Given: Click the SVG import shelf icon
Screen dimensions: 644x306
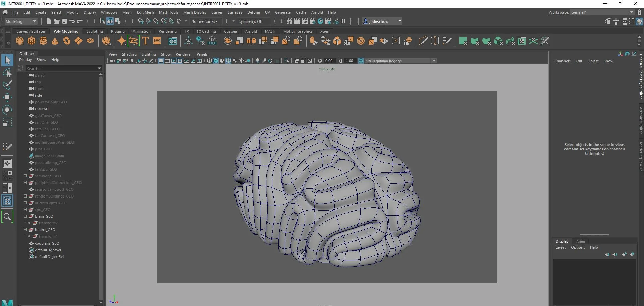Looking at the screenshot, I should 157,41.
